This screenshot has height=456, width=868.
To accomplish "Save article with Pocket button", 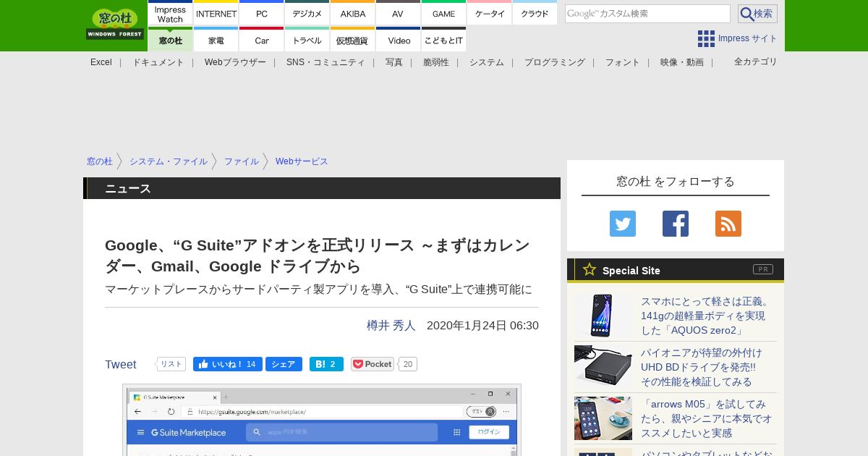I will 373,364.
